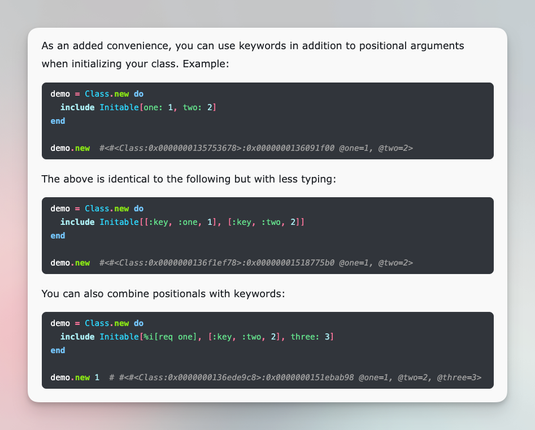Click 'three: 3' keyword argument
The width and height of the screenshot is (535, 430).
tap(310, 337)
